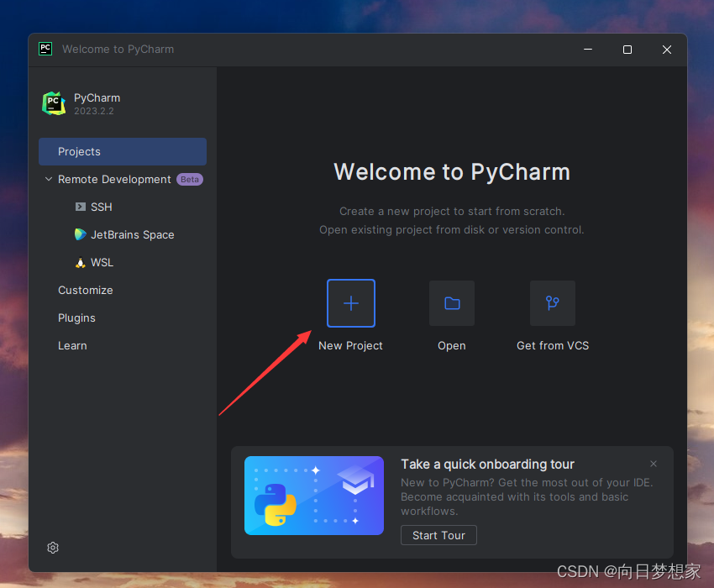Click the Open label text
Viewport: 714px width, 588px height.
452,346
